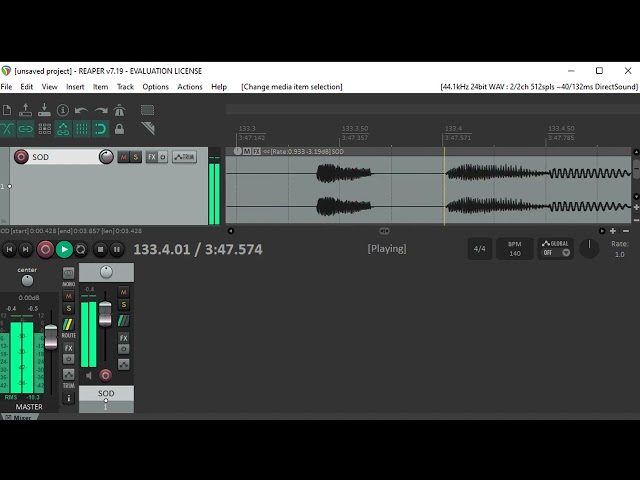Viewport: 640px width, 480px height.
Task: Solo the SOD track in track panel
Action: point(136,157)
